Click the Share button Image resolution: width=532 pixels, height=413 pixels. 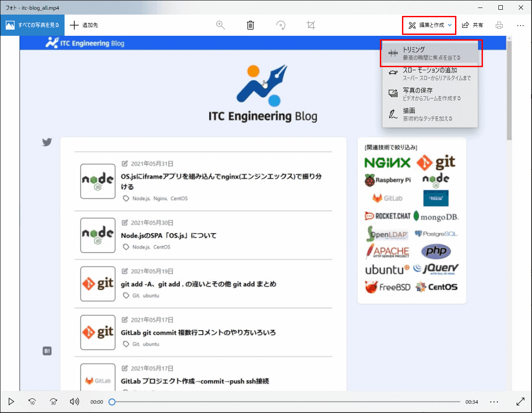472,25
